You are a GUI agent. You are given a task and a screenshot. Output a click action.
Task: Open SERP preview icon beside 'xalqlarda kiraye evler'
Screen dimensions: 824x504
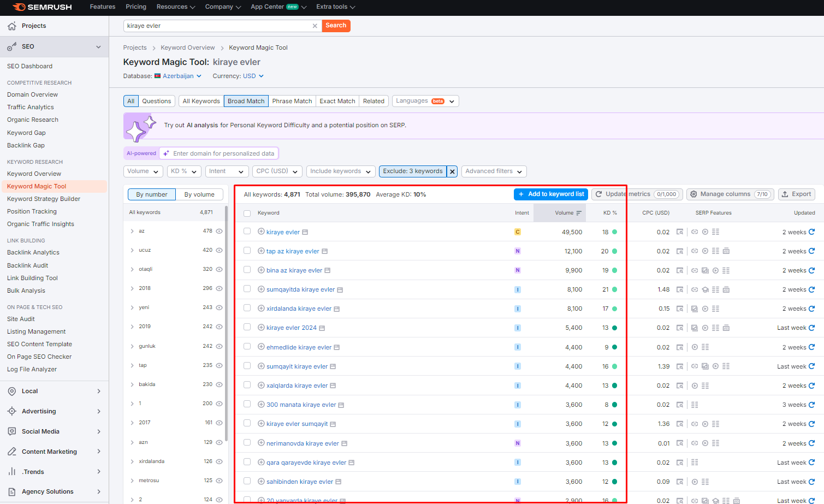point(333,386)
